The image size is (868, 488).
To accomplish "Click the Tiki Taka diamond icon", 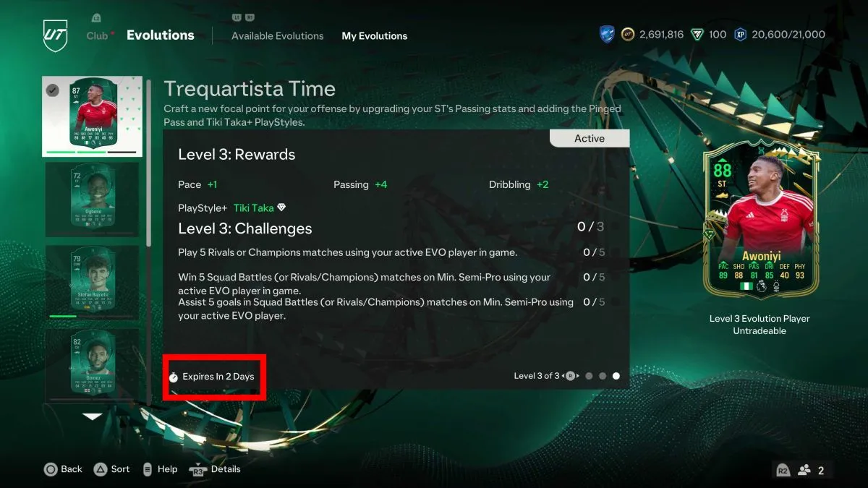I will click(x=281, y=207).
